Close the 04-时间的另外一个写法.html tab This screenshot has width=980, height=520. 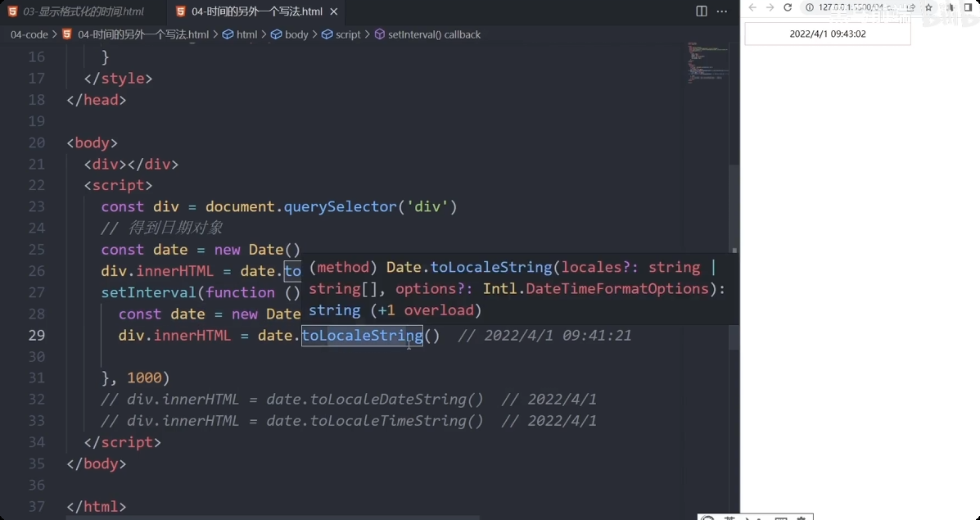pyautogui.click(x=334, y=11)
